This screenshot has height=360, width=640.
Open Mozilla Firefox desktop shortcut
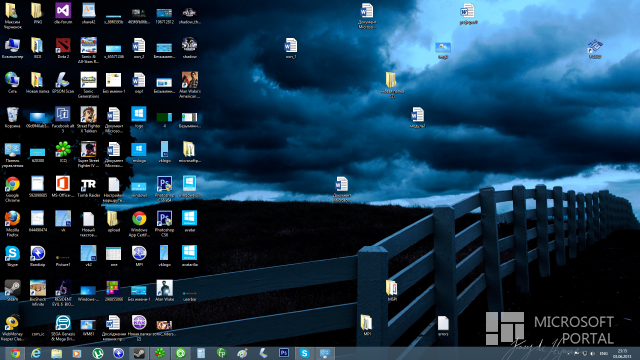12,219
